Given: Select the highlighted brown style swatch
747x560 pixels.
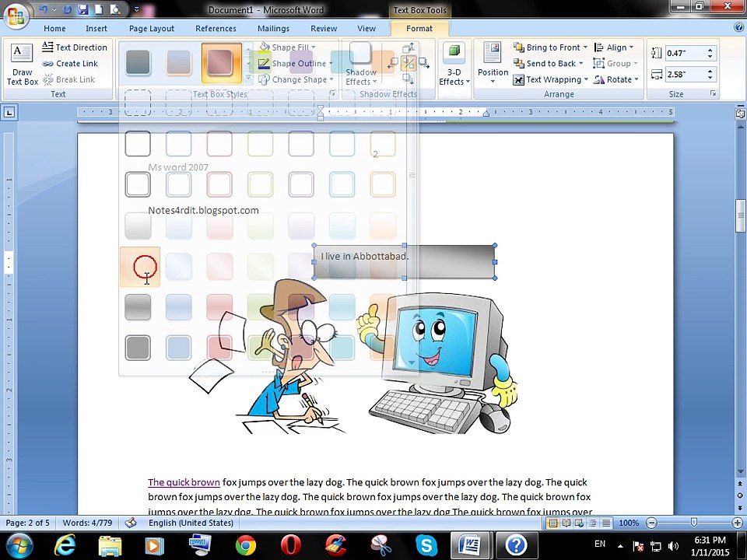Looking at the screenshot, I should pyautogui.click(x=221, y=62).
